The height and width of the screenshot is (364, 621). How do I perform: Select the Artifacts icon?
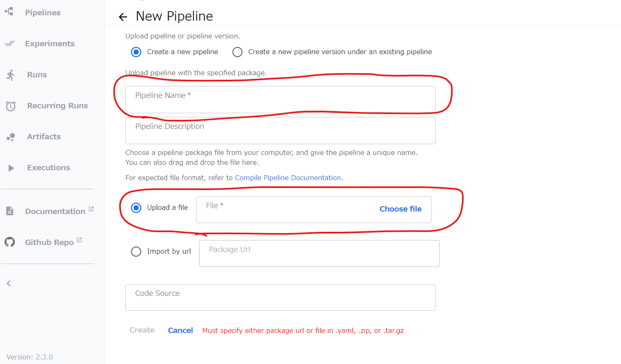click(10, 137)
